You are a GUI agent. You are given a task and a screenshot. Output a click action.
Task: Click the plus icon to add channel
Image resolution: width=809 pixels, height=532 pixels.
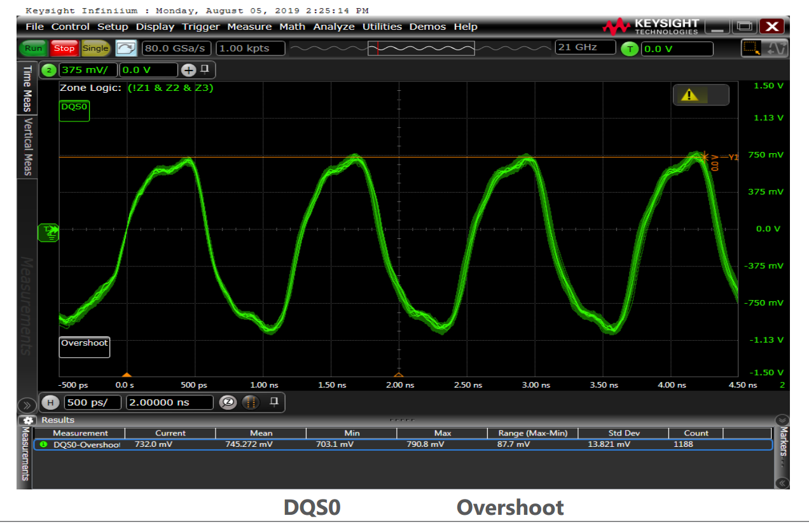click(x=189, y=70)
